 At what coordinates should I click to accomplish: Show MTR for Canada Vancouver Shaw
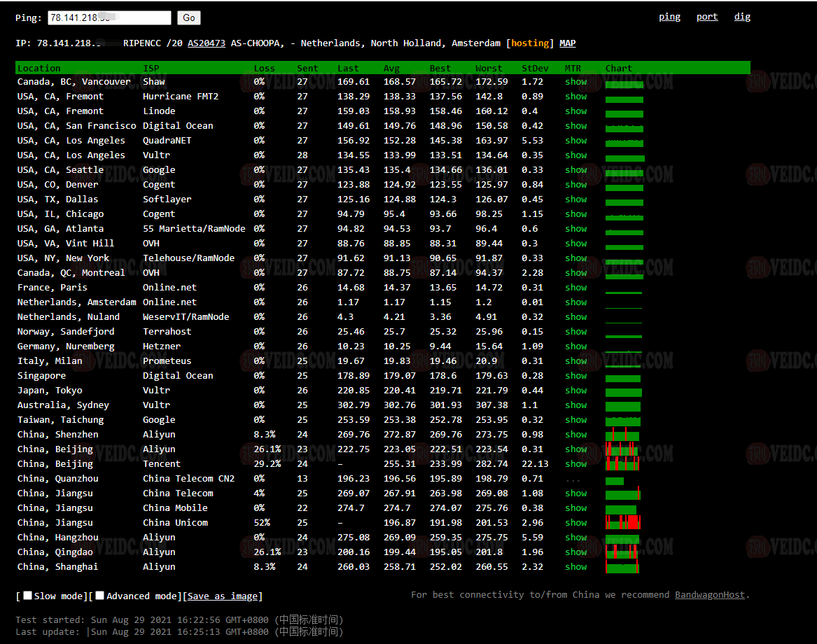(x=575, y=82)
